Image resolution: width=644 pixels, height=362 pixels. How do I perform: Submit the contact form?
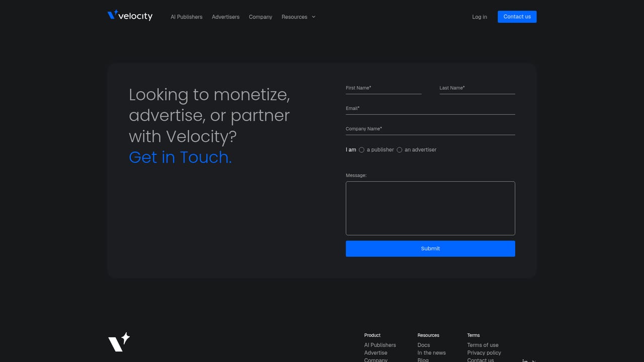pyautogui.click(x=430, y=248)
